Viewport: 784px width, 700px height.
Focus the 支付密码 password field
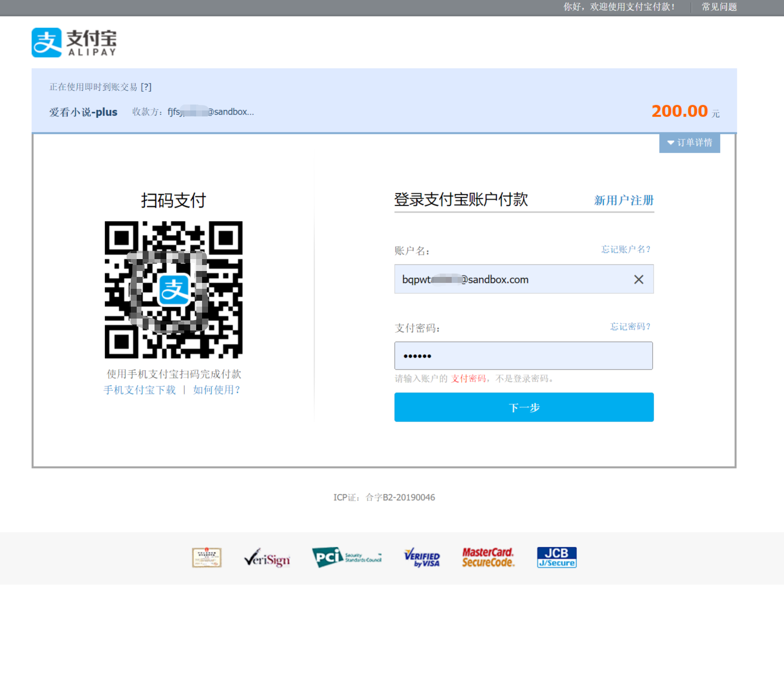tap(523, 356)
